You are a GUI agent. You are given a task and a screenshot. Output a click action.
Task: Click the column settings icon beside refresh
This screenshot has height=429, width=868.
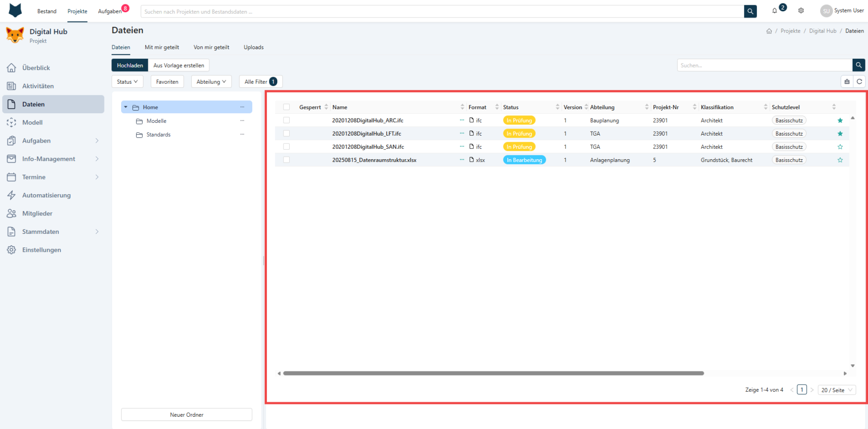coord(847,82)
